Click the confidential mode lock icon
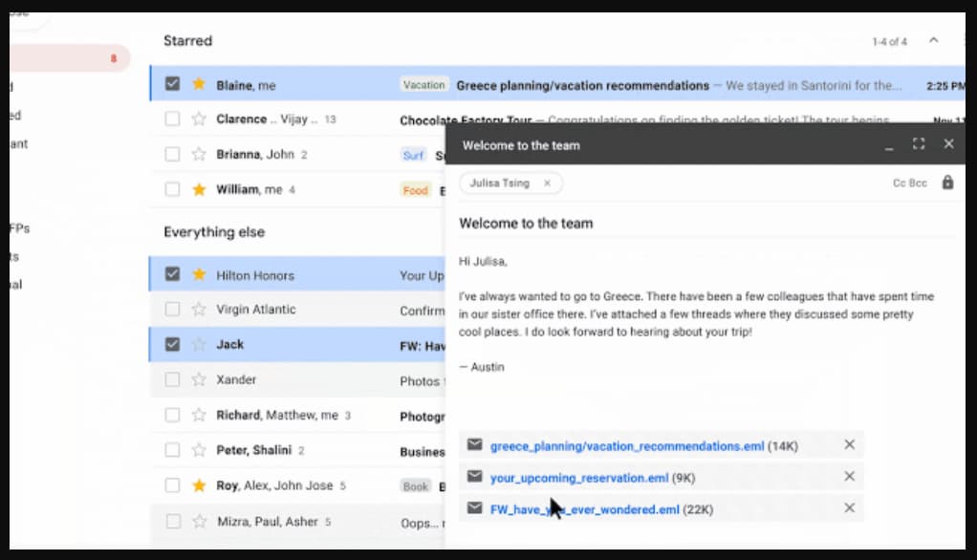The width and height of the screenshot is (977, 560). (947, 183)
